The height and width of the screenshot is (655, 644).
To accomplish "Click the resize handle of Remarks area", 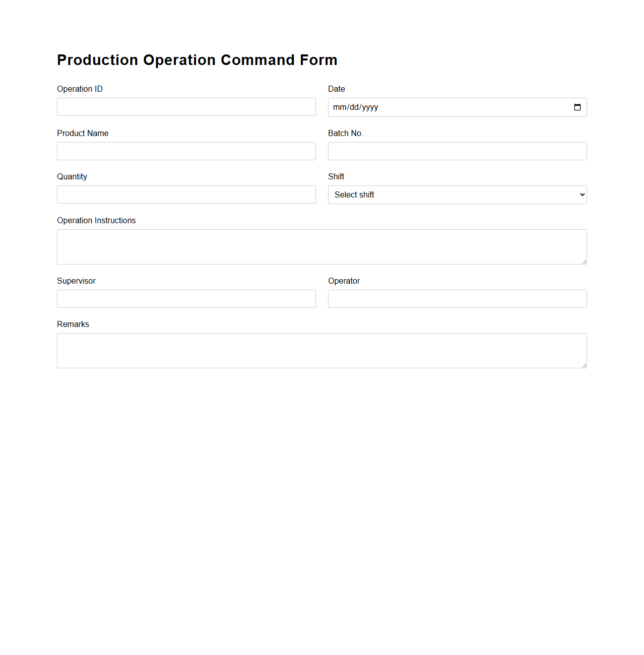I will 585,365.
